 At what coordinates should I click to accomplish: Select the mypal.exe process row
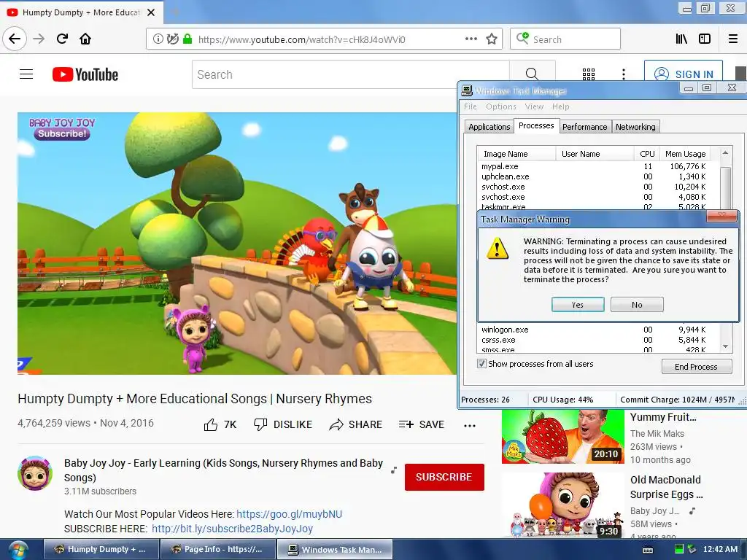594,166
